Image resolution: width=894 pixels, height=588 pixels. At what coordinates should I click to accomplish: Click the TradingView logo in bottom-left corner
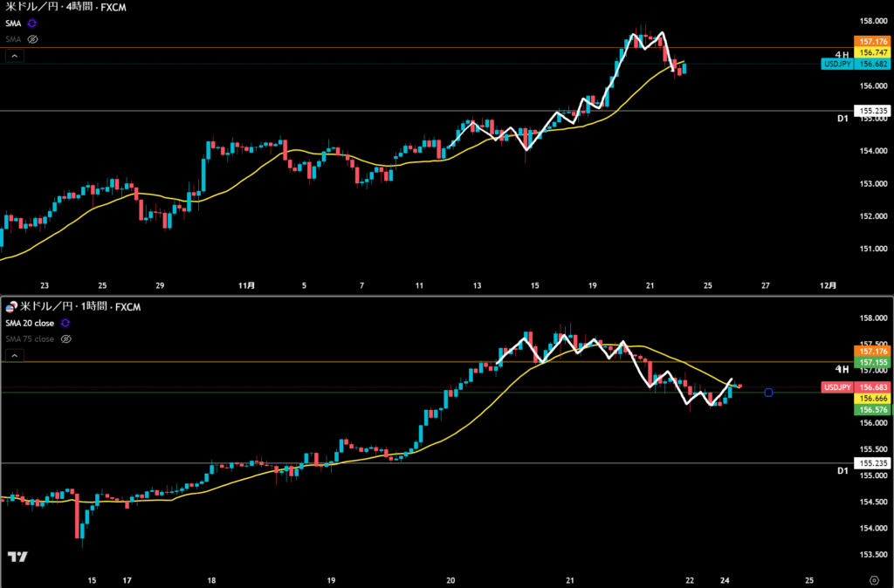(x=17, y=557)
